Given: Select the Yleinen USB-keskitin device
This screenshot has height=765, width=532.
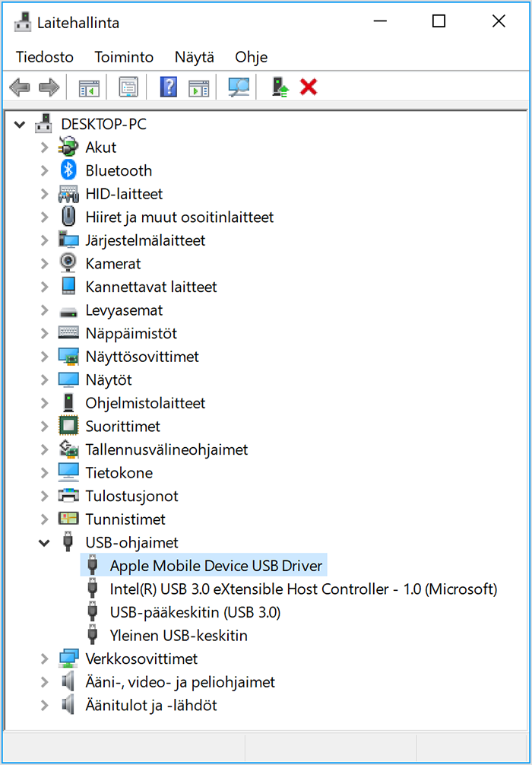Looking at the screenshot, I should tap(179, 635).
